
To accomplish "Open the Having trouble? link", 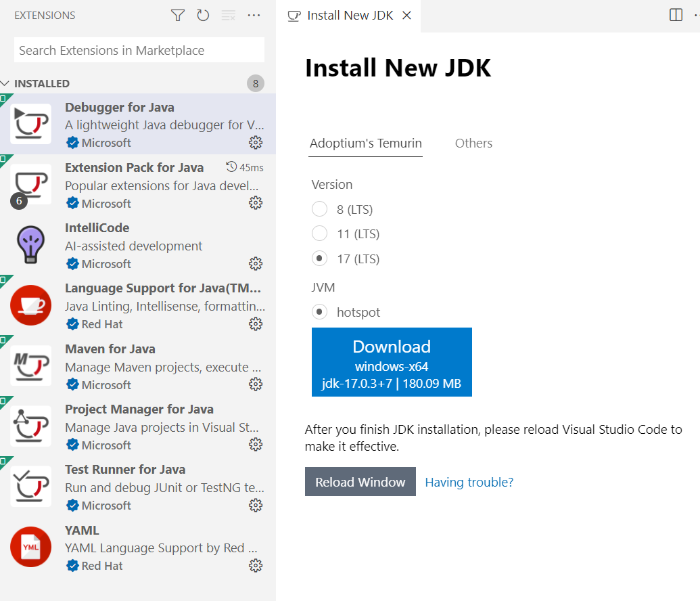I will pyautogui.click(x=469, y=482).
